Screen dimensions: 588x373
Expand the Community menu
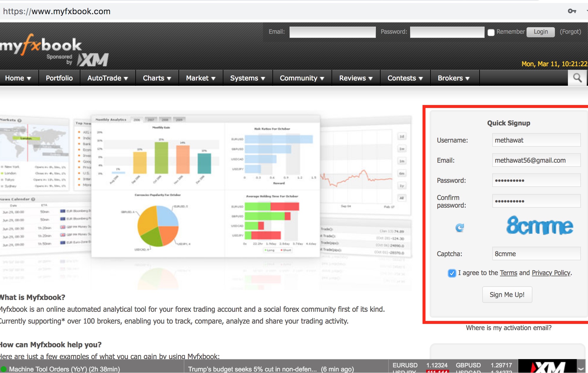[302, 78]
